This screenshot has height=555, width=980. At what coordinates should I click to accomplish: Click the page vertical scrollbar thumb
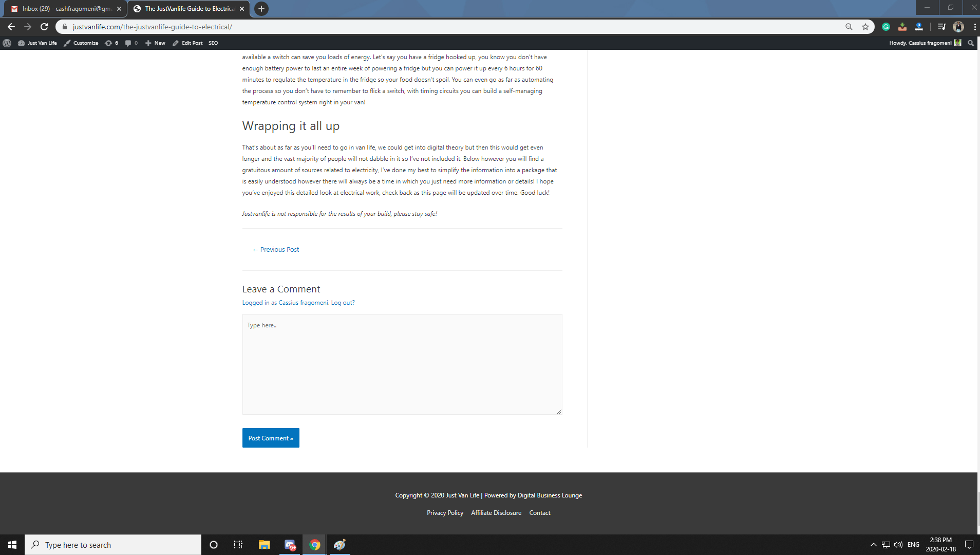pos(978,509)
